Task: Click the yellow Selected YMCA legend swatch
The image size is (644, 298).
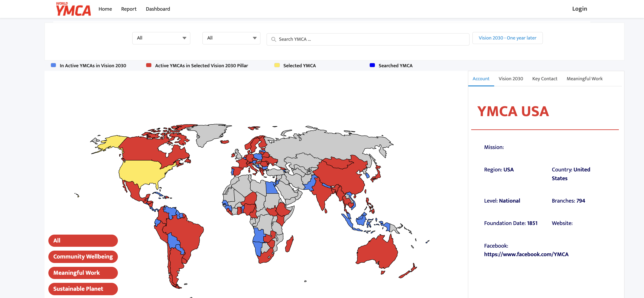Action: coord(277,65)
